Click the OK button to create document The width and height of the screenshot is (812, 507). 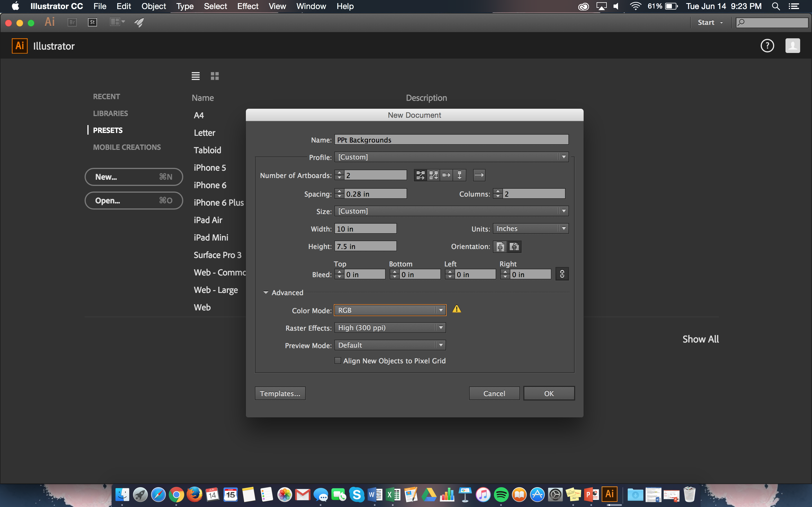[548, 393]
